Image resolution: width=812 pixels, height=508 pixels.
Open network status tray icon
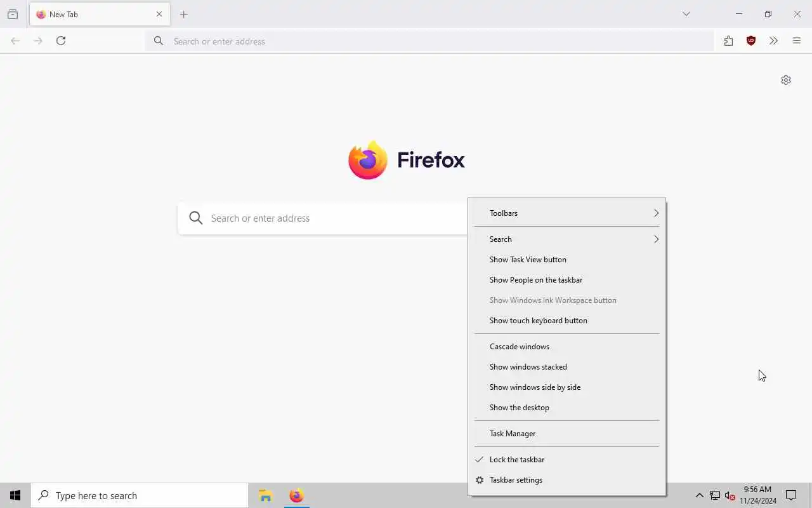tap(714, 496)
